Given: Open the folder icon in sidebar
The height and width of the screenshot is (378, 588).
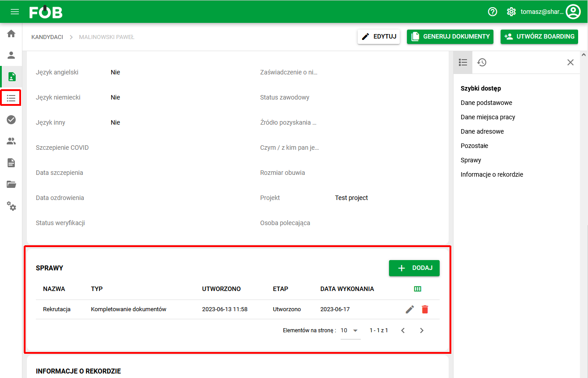Looking at the screenshot, I should pyautogui.click(x=11, y=184).
